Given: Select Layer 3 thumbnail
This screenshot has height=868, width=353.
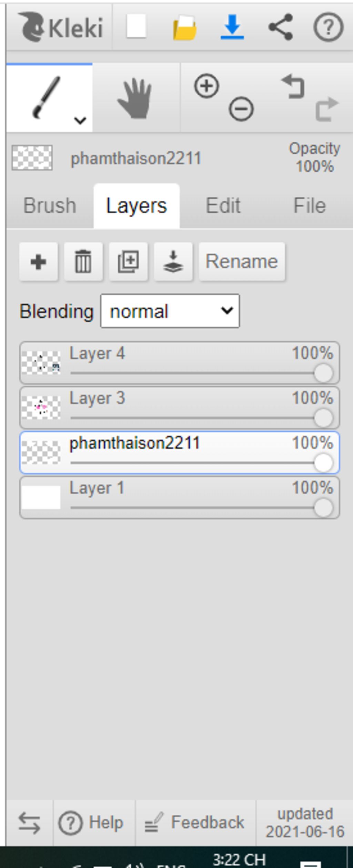Looking at the screenshot, I should point(41,408).
